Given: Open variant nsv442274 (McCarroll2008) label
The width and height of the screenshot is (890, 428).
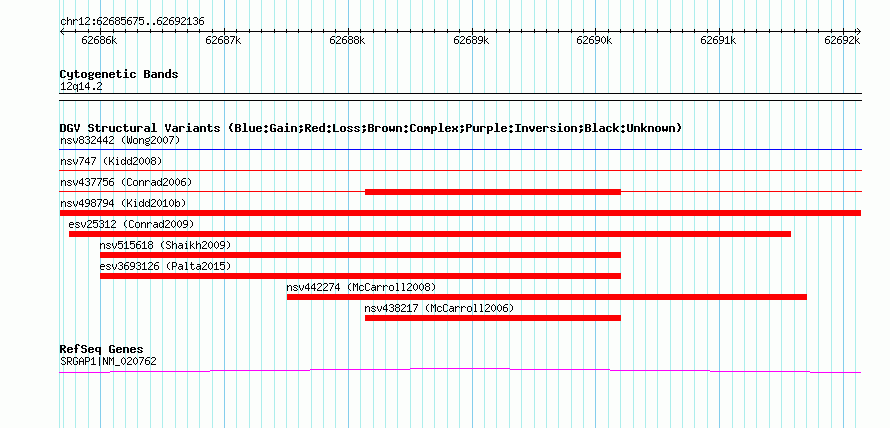Looking at the screenshot, I should point(362,287).
